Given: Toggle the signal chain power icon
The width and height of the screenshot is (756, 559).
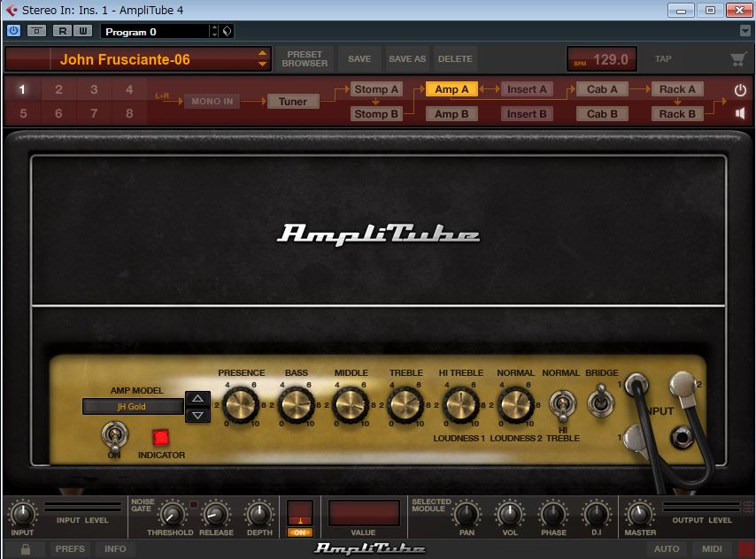Looking at the screenshot, I should (740, 90).
